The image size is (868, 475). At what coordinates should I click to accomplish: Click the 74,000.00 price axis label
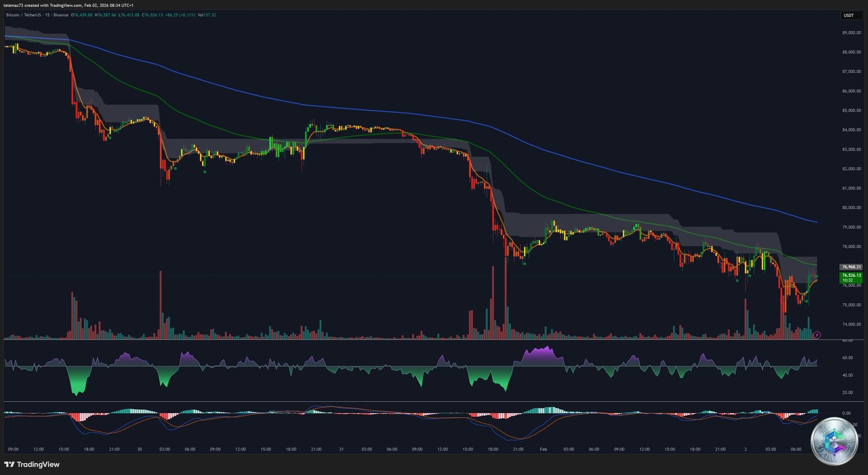coord(851,324)
